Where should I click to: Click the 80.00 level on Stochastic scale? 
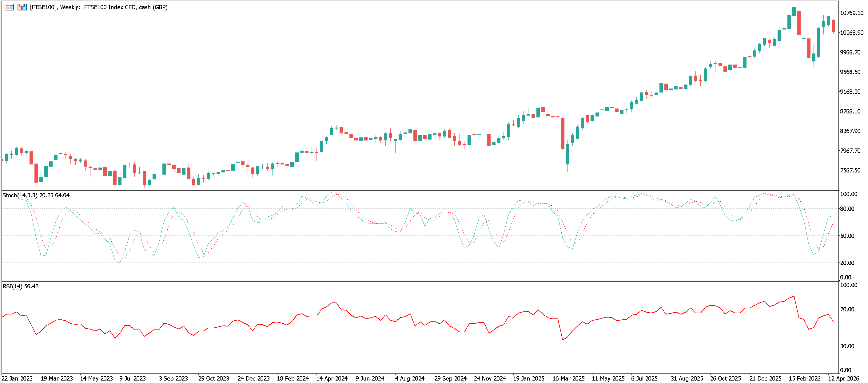click(847, 209)
